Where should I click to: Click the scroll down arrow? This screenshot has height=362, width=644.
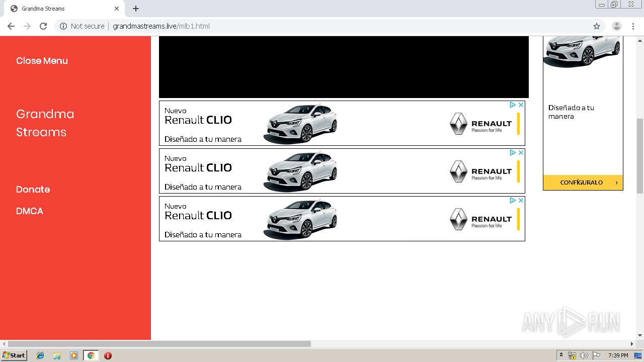[x=640, y=335]
